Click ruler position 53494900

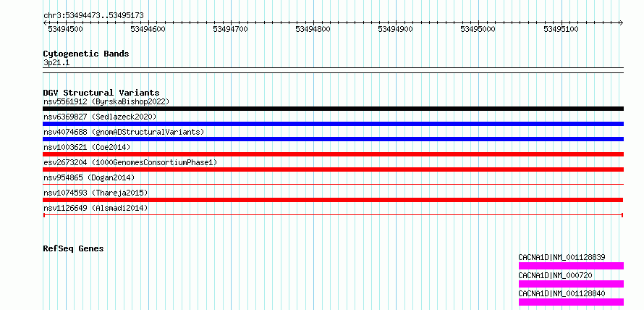click(x=396, y=29)
